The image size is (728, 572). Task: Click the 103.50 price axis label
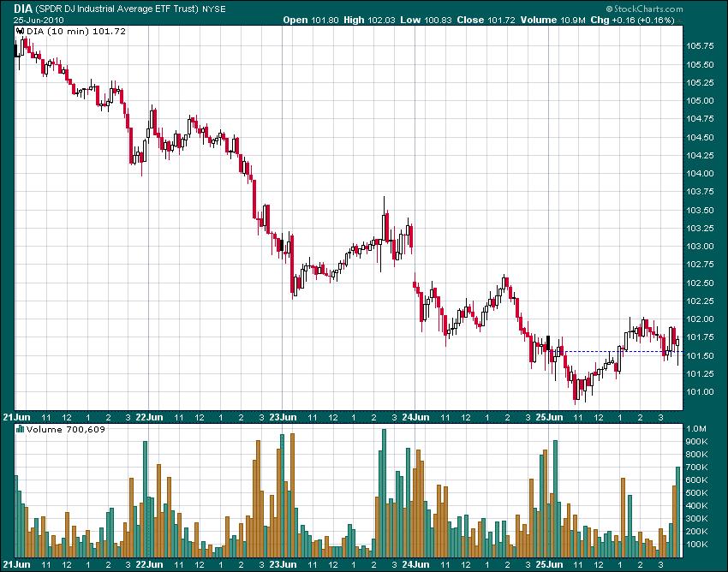(x=700, y=211)
